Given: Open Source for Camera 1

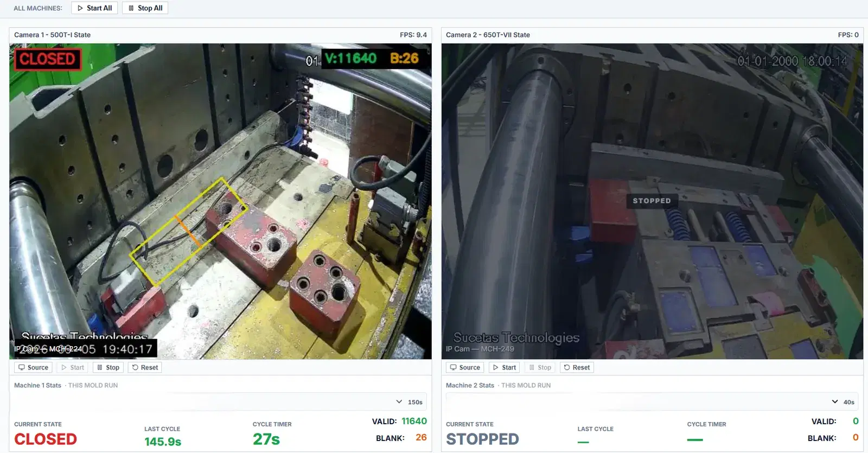Looking at the screenshot, I should 33,367.
